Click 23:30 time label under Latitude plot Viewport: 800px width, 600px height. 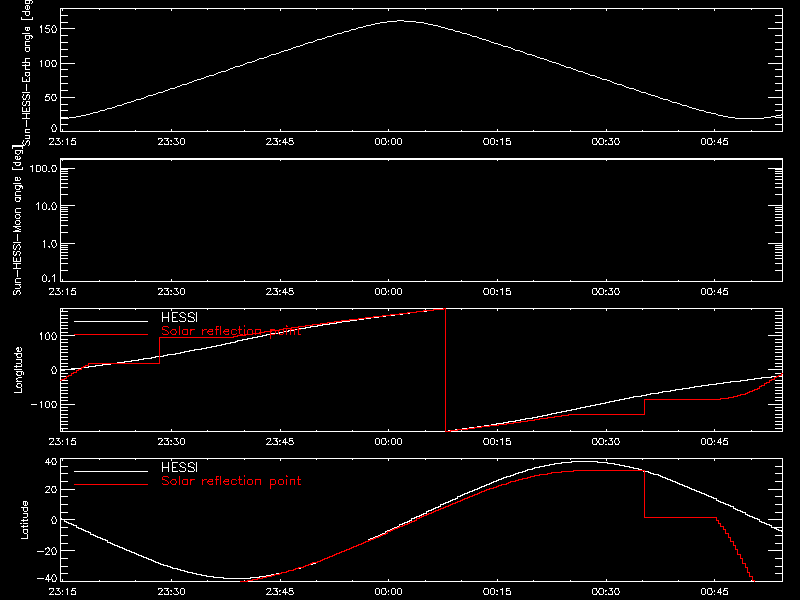pyautogui.click(x=171, y=592)
